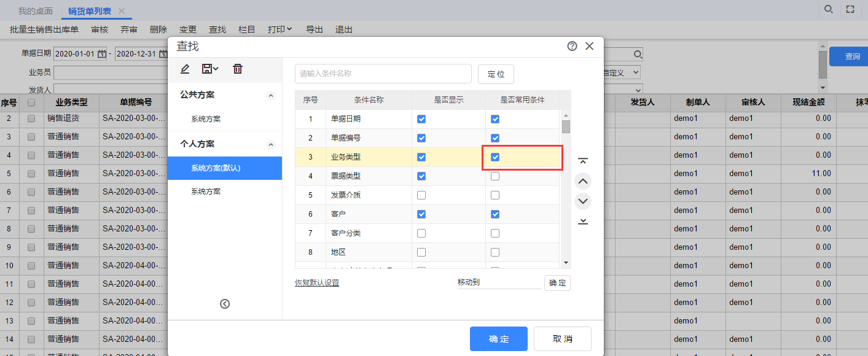Collapse the 个人方案 section
868x356 pixels.
(271, 144)
